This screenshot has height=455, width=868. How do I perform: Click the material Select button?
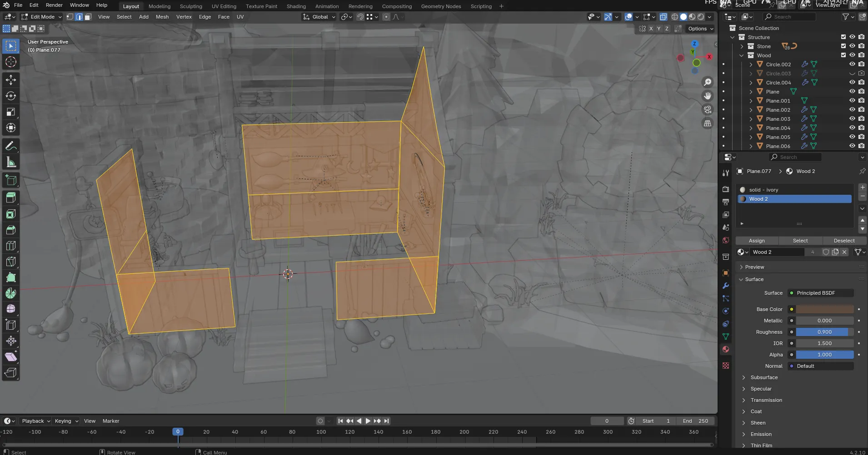point(800,241)
